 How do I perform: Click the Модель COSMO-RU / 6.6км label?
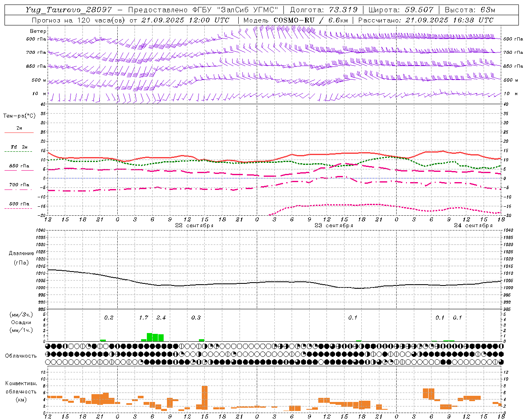(x=296, y=20)
